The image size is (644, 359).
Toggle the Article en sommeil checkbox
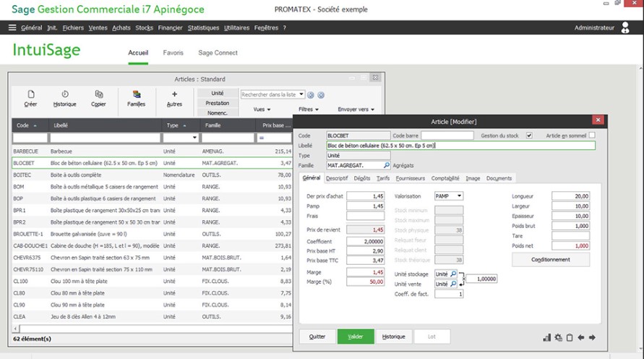(592, 135)
